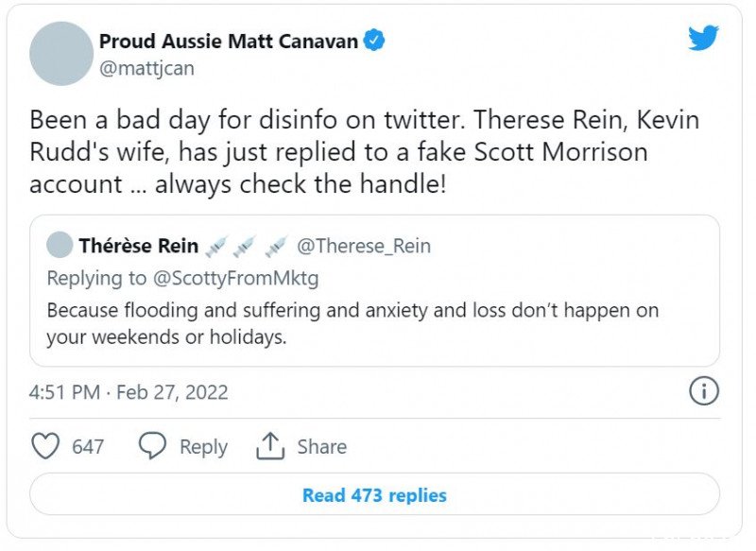The height and width of the screenshot is (551, 756).
Task: Click the share upload arrow icon
Action: pyautogui.click(x=270, y=445)
